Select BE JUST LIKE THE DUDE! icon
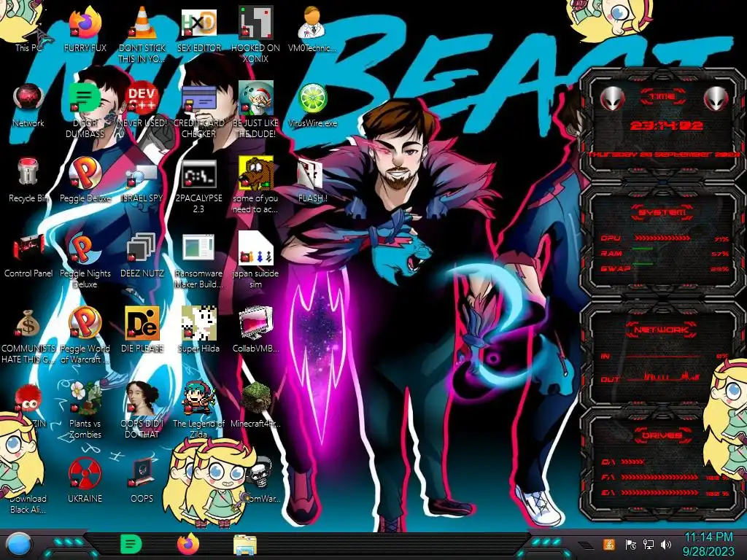The height and width of the screenshot is (560, 747). point(255,109)
